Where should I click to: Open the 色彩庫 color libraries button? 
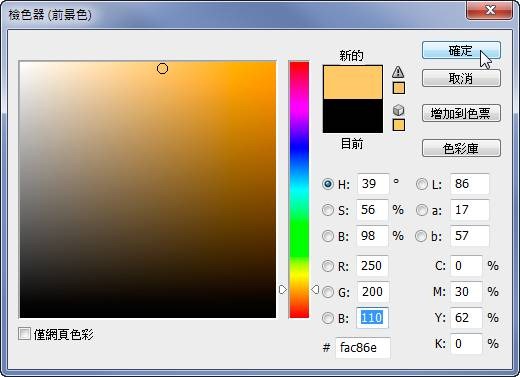pos(461,148)
